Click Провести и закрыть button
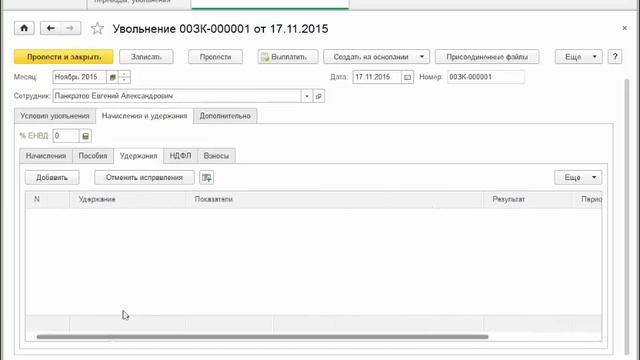Screen dimensions: 640x360 [x=64, y=57]
